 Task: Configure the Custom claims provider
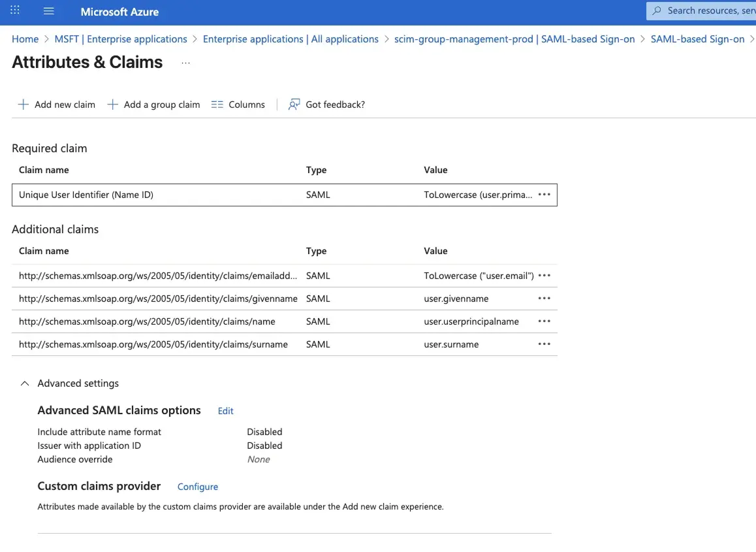pos(197,487)
